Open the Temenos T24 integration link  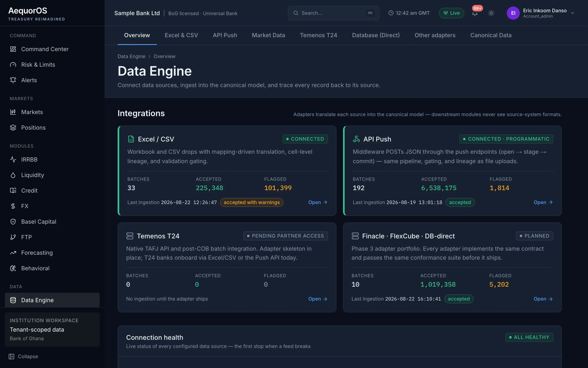tap(318, 299)
